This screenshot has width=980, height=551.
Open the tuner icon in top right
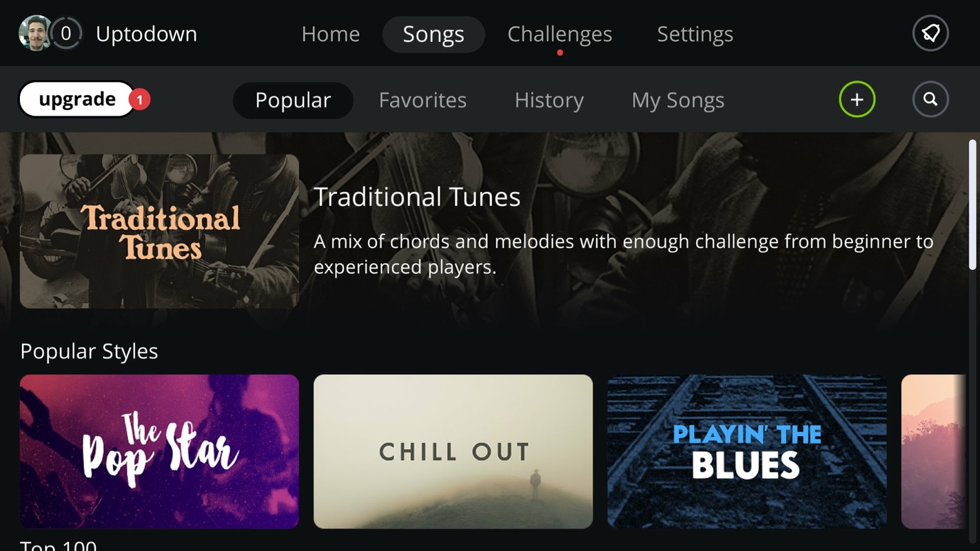pyautogui.click(x=930, y=33)
